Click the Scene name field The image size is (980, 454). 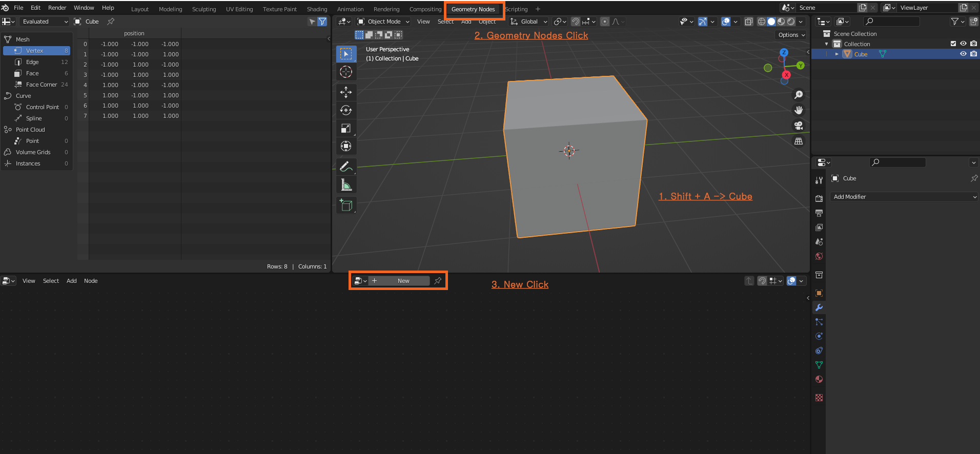click(x=827, y=8)
